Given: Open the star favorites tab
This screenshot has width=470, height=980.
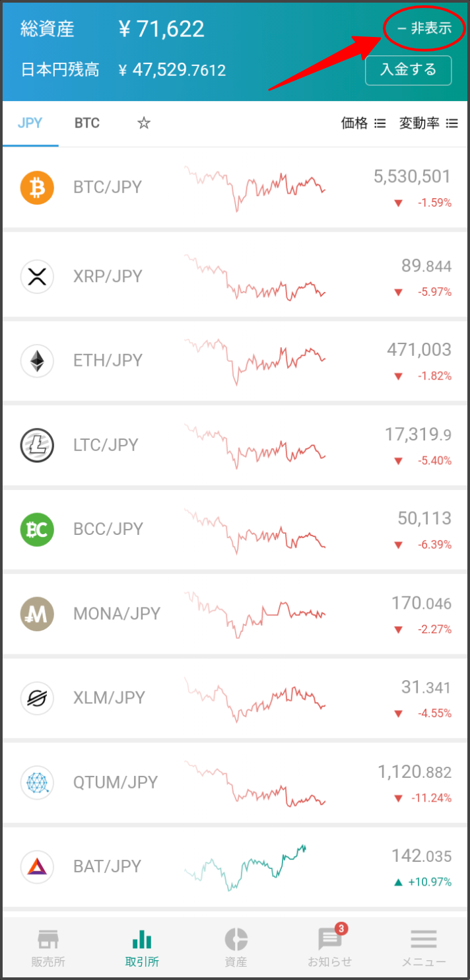Looking at the screenshot, I should (x=143, y=123).
